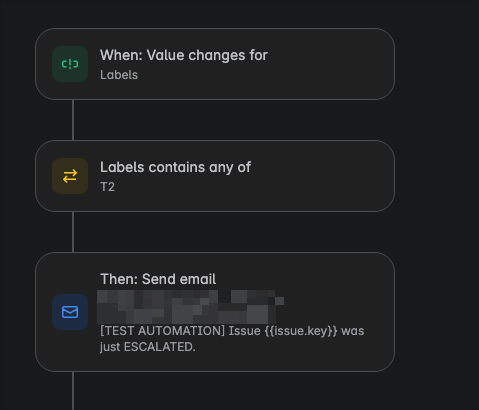This screenshot has width=479, height=410.
Task: Click the 'just ESCALATED.' text in the email card
Action: [x=148, y=347]
